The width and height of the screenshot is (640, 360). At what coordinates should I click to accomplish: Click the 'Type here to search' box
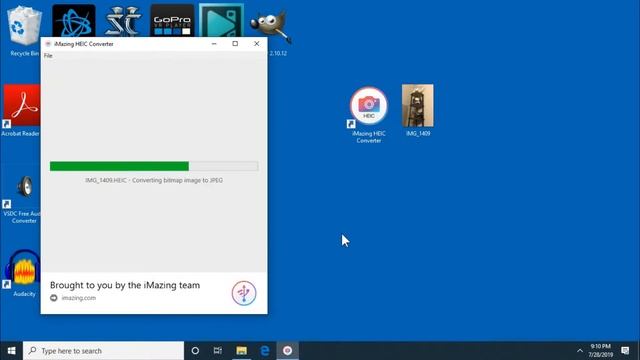[104, 351]
